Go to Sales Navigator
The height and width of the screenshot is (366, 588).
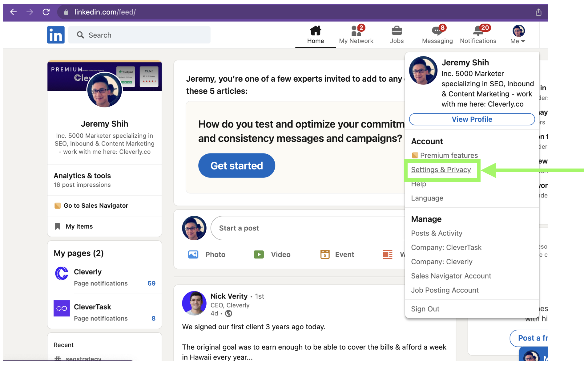(x=96, y=205)
